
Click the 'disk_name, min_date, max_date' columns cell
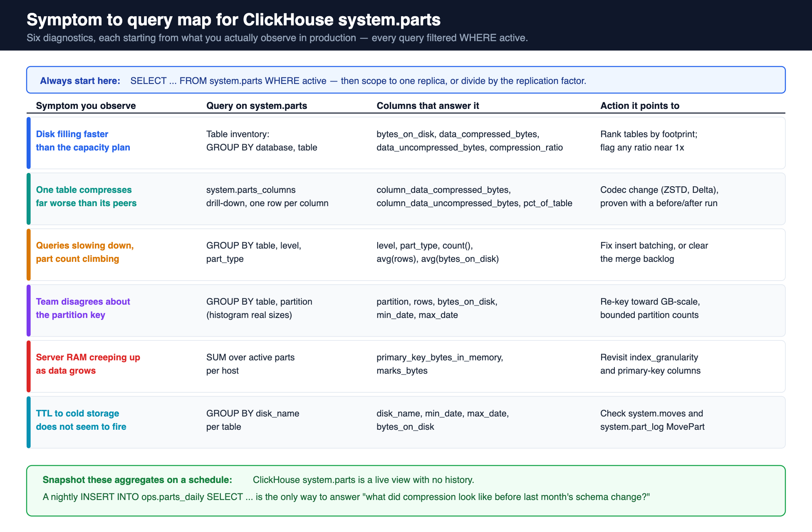pyautogui.click(x=443, y=420)
